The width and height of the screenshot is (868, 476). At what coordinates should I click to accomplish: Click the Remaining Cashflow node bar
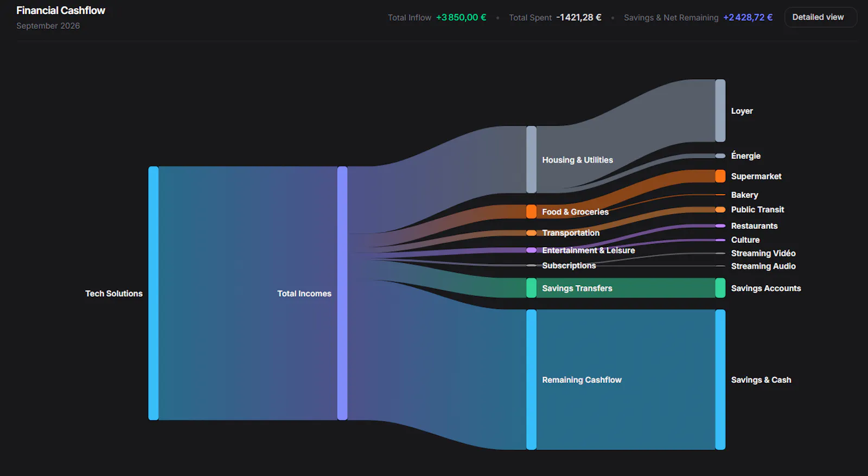point(531,379)
